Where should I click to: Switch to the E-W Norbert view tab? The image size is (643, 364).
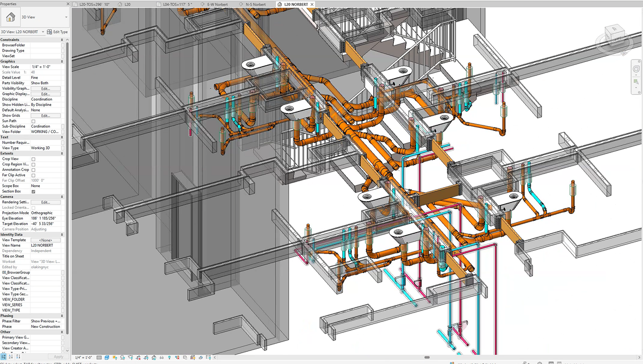[x=217, y=4]
